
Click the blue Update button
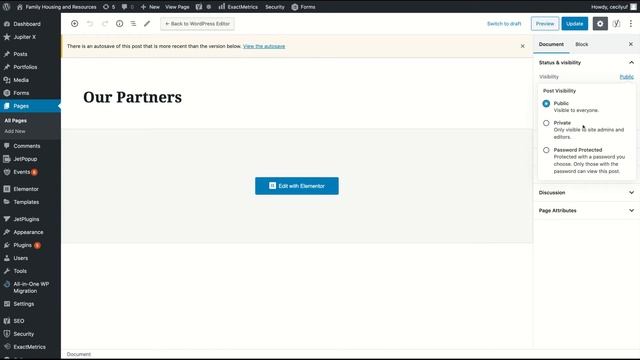click(x=575, y=24)
